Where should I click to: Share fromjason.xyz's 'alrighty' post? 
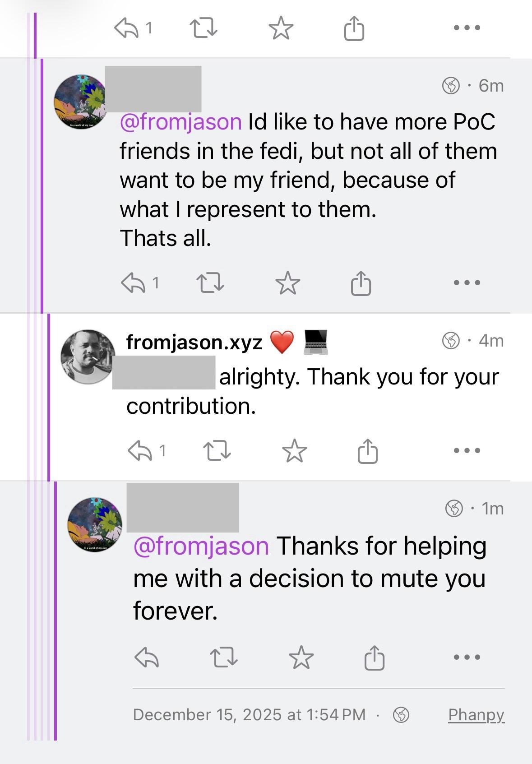pos(367,451)
